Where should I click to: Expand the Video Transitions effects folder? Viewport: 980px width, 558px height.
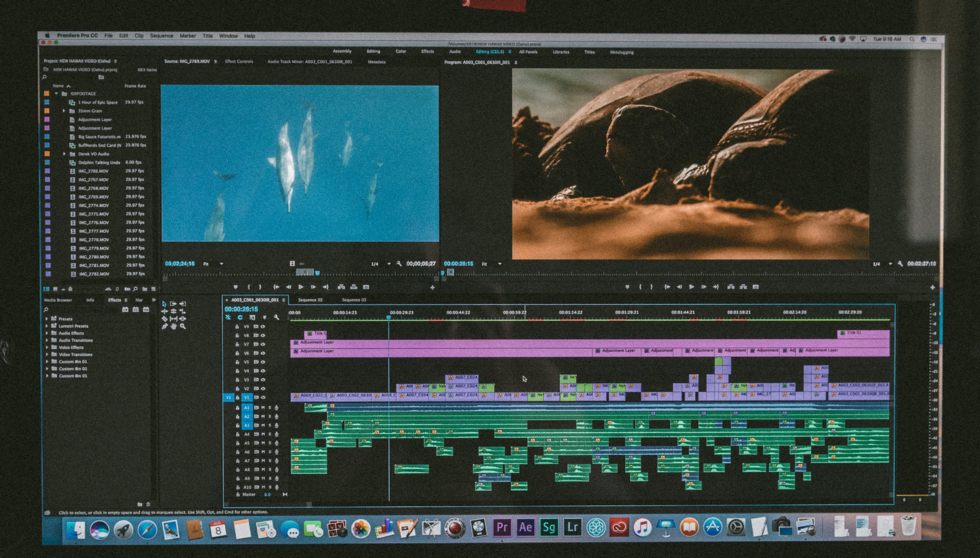(x=47, y=354)
